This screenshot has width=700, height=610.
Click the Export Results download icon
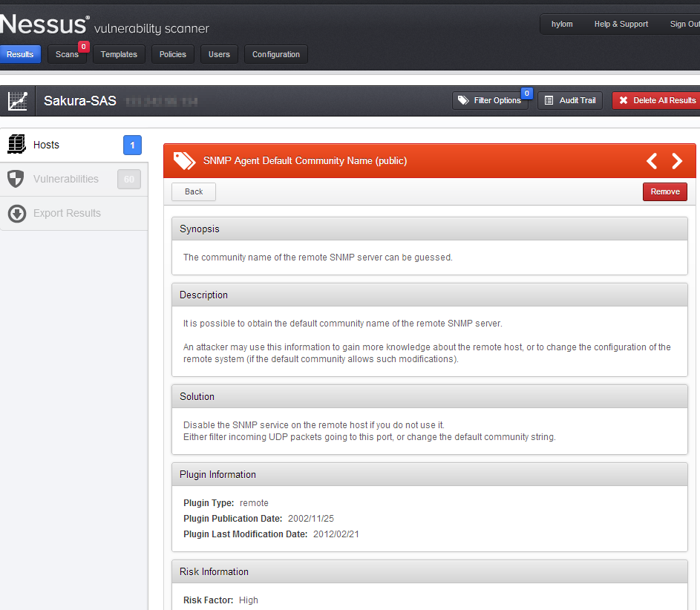pyautogui.click(x=16, y=214)
